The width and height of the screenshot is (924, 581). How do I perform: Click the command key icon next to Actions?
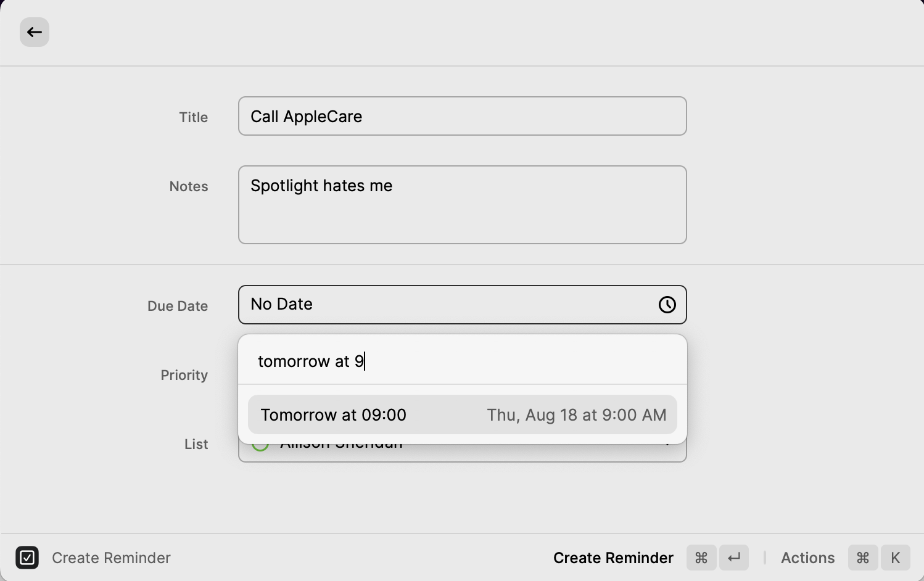[863, 558]
